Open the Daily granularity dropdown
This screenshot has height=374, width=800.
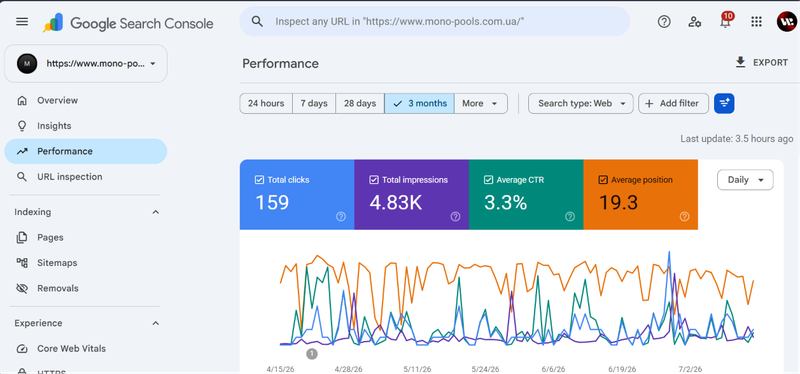coord(745,180)
